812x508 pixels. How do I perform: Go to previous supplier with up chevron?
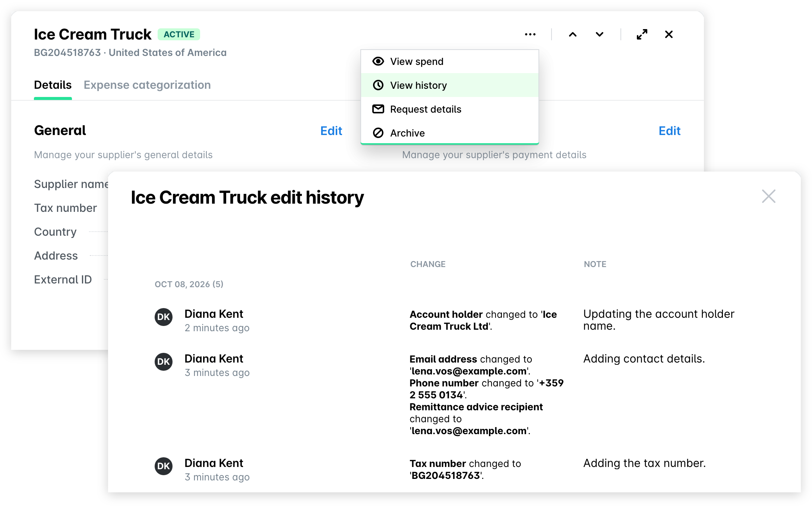tap(573, 34)
